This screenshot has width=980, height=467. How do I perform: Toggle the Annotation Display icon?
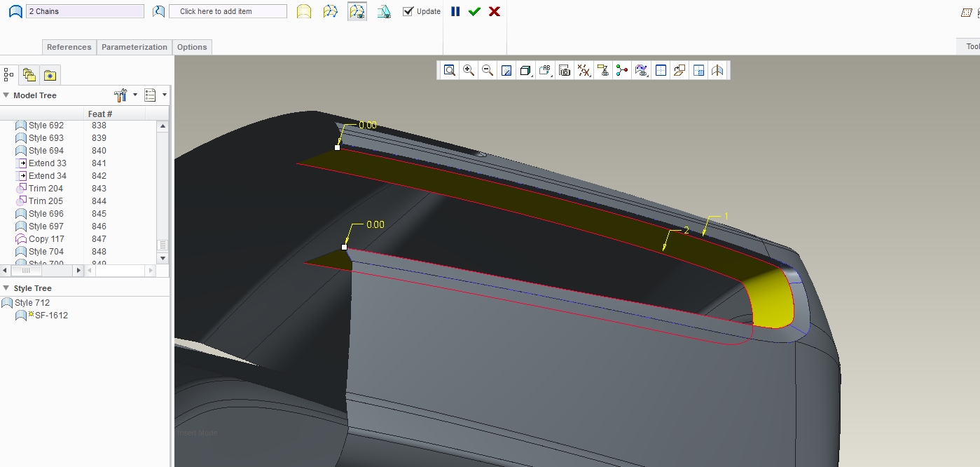(602, 70)
